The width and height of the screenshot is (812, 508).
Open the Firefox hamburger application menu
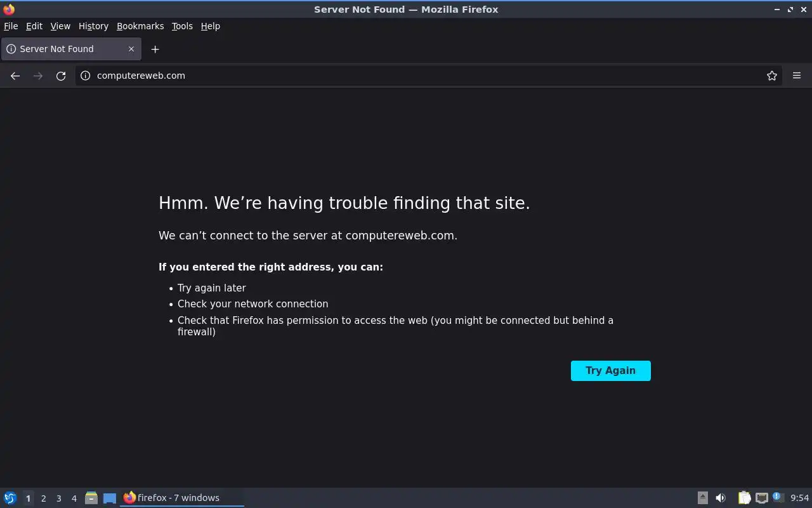coord(797,76)
